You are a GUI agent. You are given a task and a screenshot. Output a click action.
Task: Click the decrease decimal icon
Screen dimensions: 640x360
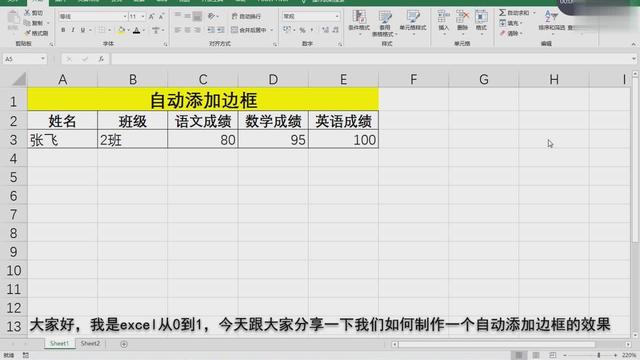[x=336, y=30]
